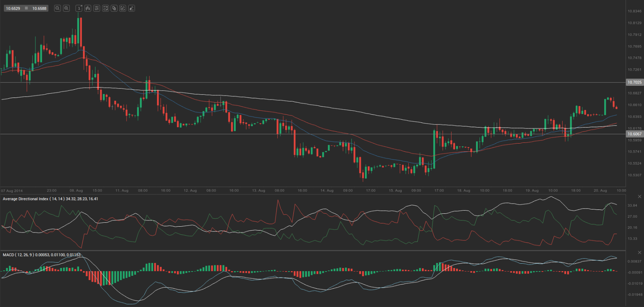Select the edit drawing tool icon
The height and width of the screenshot is (307, 644).
pos(123,8)
